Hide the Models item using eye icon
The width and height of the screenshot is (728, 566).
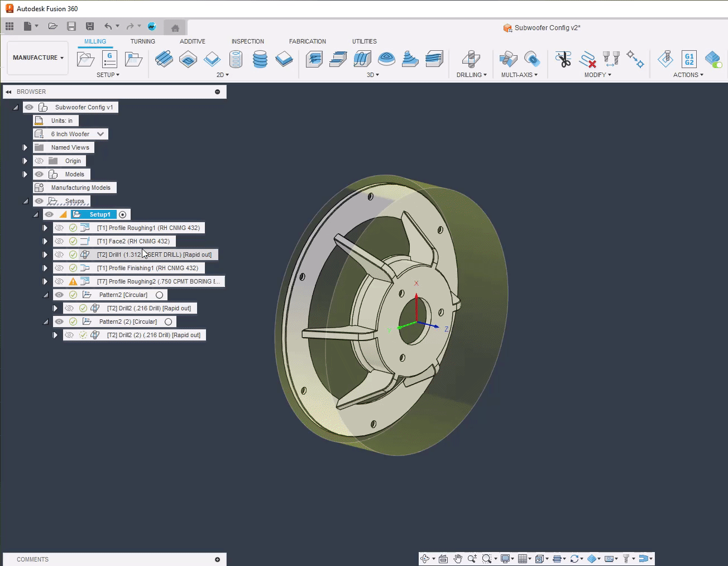[39, 174]
